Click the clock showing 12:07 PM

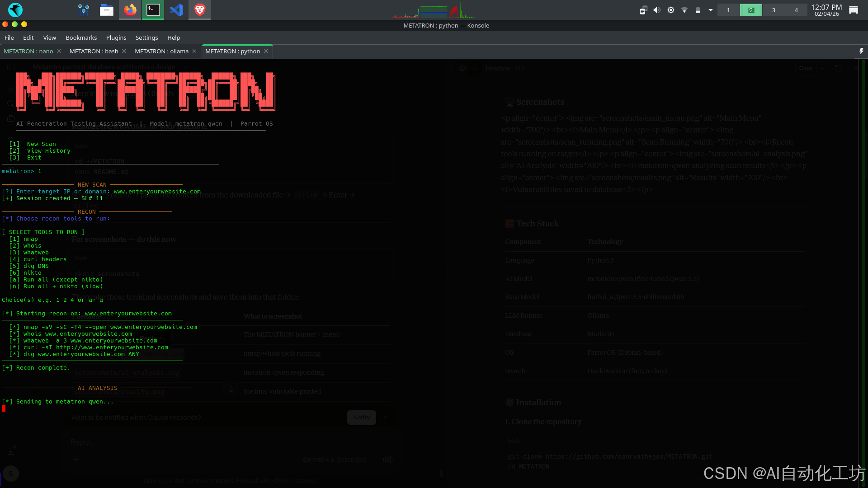pos(826,10)
